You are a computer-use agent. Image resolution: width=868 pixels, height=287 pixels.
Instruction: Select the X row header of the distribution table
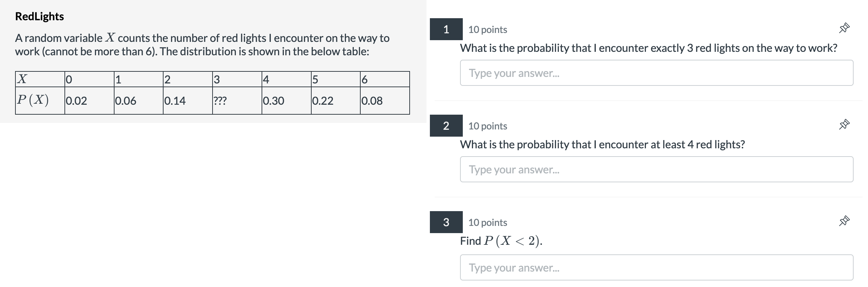pos(21,79)
